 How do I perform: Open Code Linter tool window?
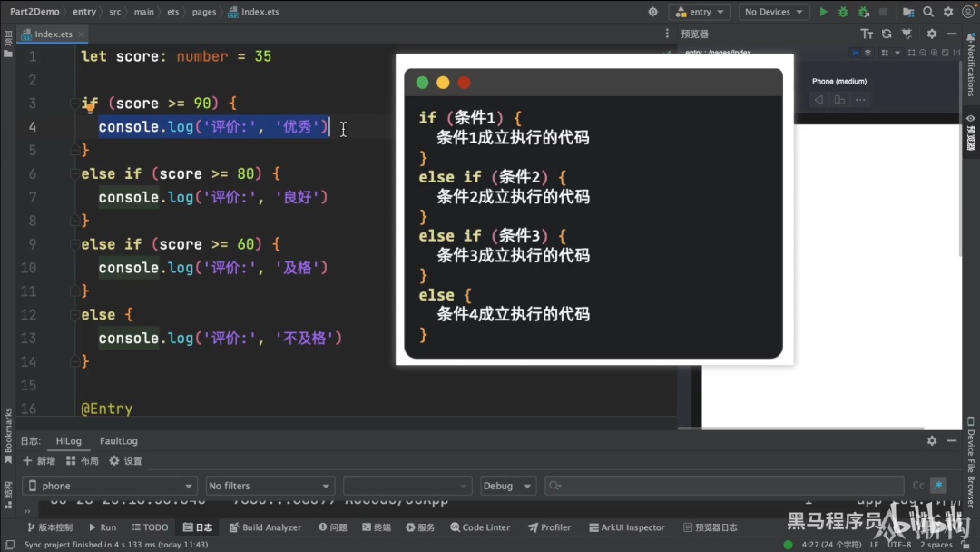[x=480, y=527]
